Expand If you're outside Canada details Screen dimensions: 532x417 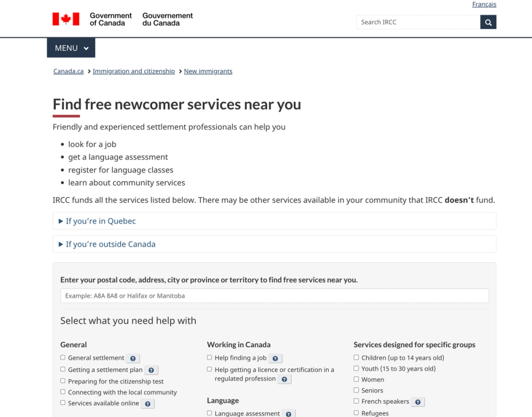(110, 245)
